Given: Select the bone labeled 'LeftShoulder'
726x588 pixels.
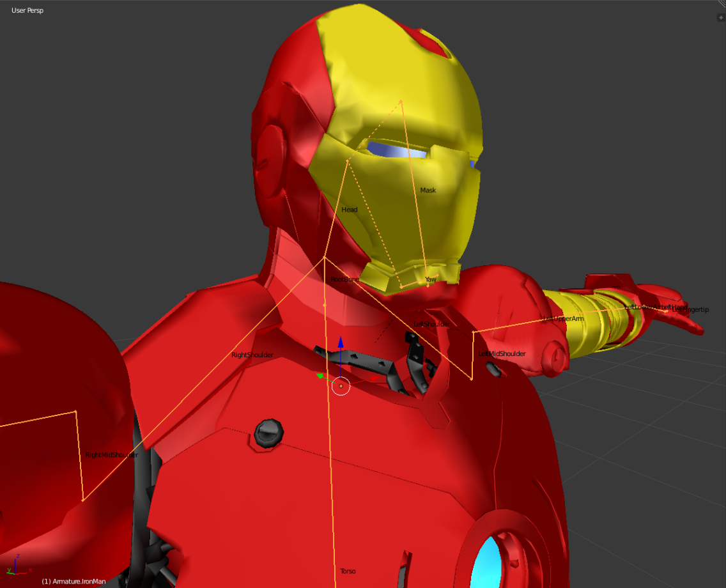Looking at the screenshot, I should [x=431, y=324].
